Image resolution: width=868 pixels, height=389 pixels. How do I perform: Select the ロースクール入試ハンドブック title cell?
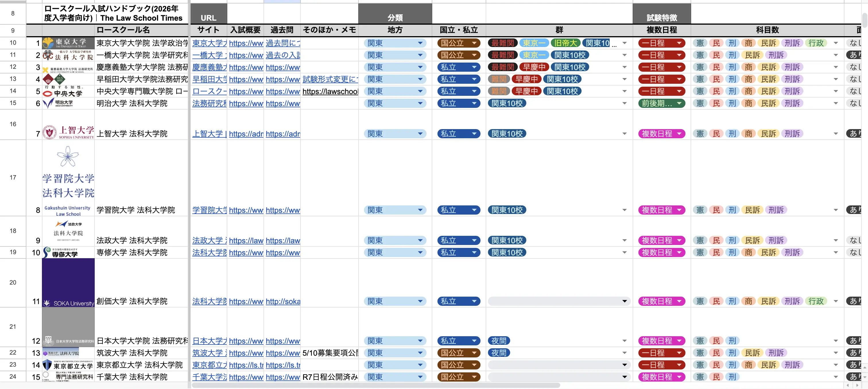pos(115,13)
